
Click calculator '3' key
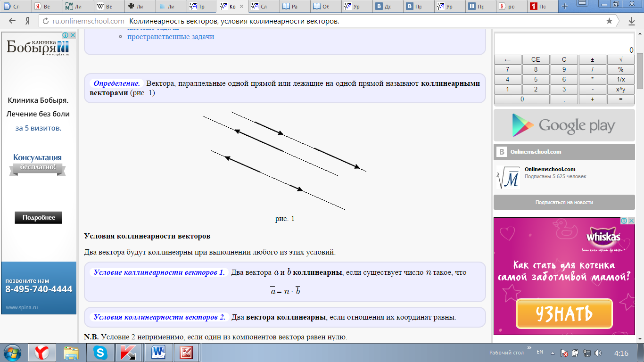564,90
